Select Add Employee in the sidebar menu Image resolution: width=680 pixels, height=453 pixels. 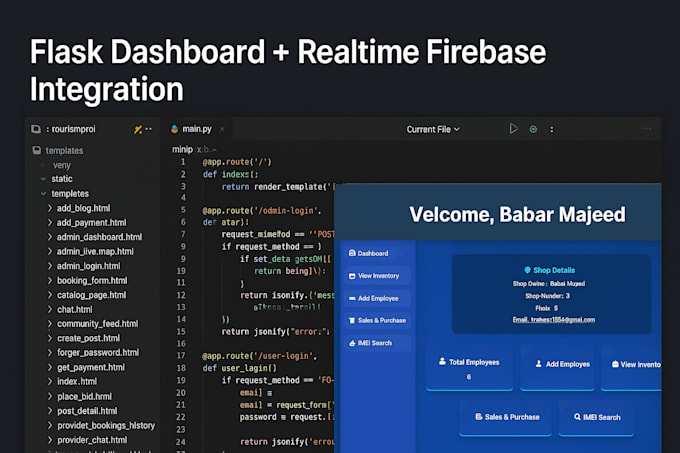[377, 298]
